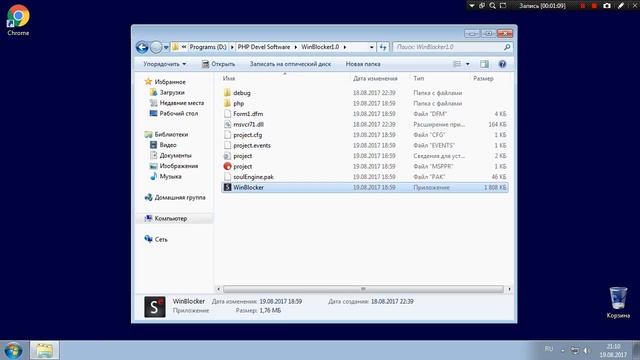
Task: Select the msvcr71.dll file
Action: (248, 124)
